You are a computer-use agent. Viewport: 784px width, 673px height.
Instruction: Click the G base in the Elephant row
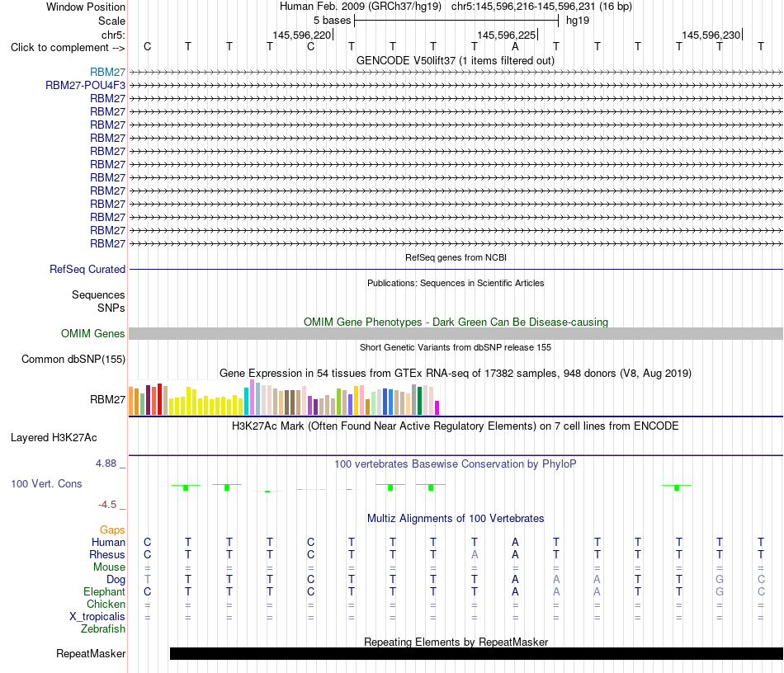pyautogui.click(x=720, y=591)
